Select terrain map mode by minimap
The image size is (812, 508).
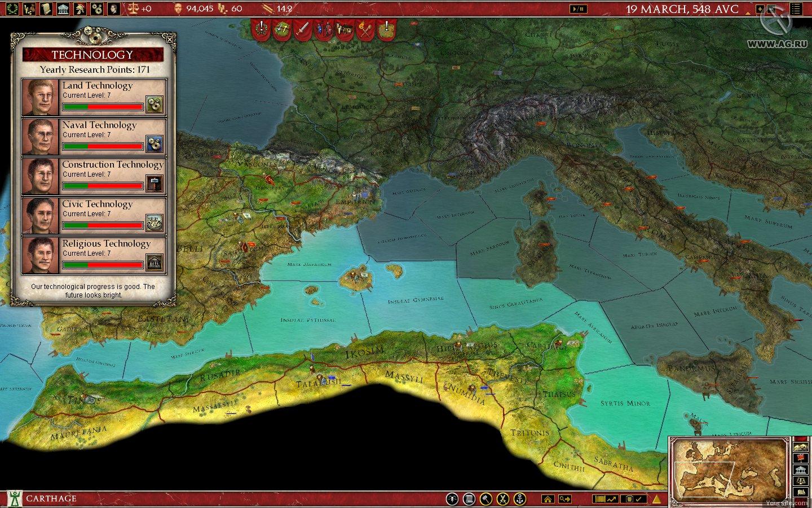(801, 448)
